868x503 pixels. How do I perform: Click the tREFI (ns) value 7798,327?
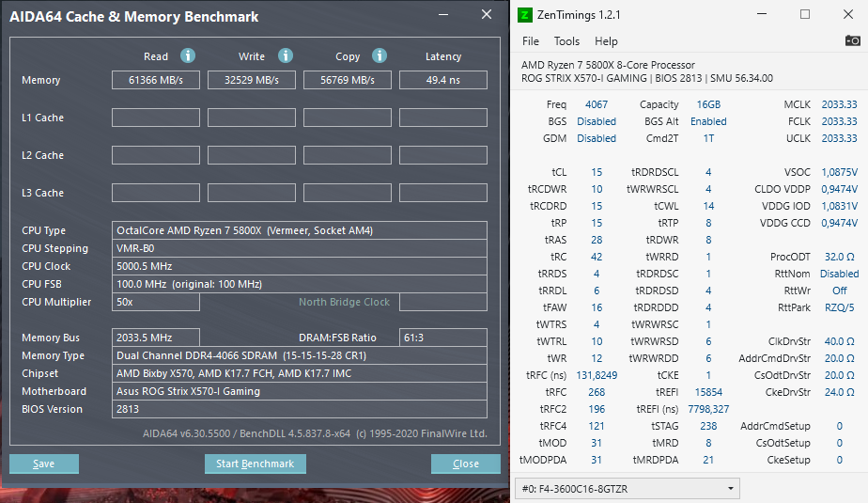[708, 409]
